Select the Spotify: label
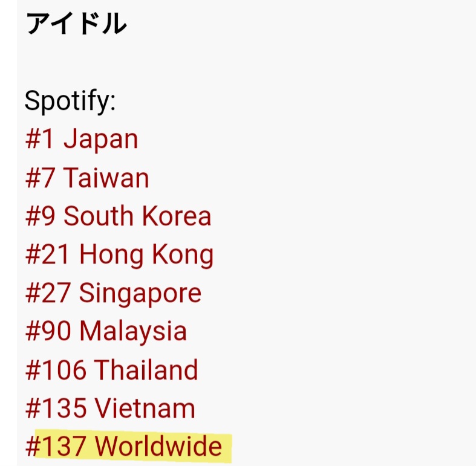This screenshot has width=476, height=466. pos(70,102)
